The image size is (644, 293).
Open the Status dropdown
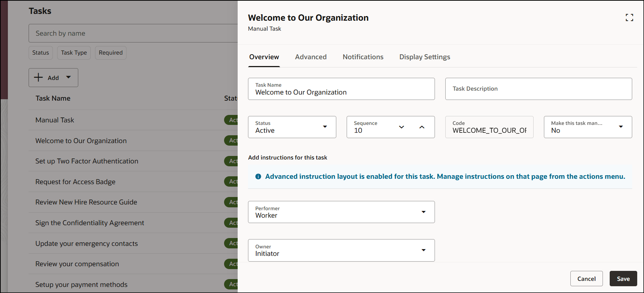tap(325, 127)
